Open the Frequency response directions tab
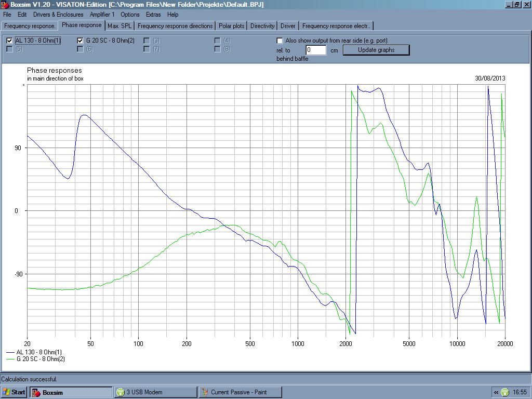This screenshot has width=532, height=399. 175,26
